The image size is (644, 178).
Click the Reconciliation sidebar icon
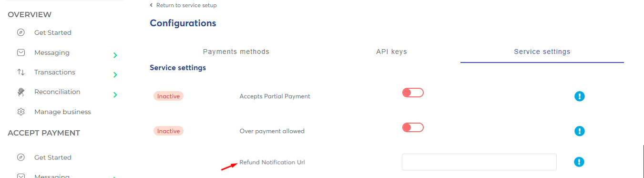point(20,92)
